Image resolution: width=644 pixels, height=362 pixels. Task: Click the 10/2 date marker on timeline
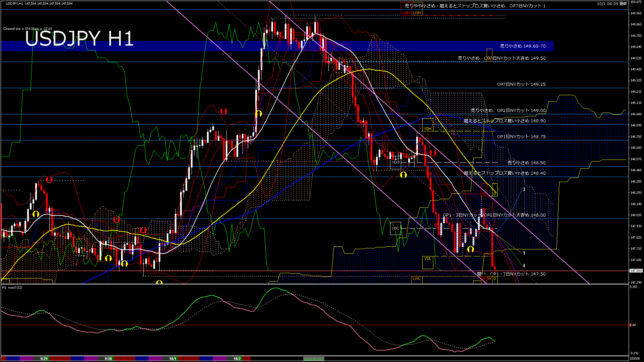237,359
